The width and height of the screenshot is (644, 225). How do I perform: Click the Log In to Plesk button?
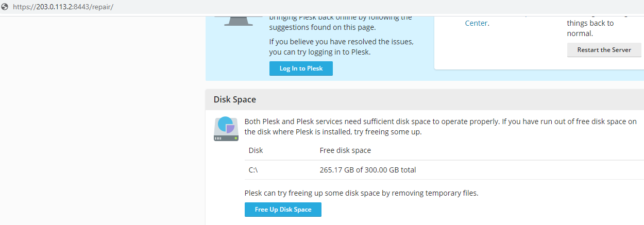301,68
